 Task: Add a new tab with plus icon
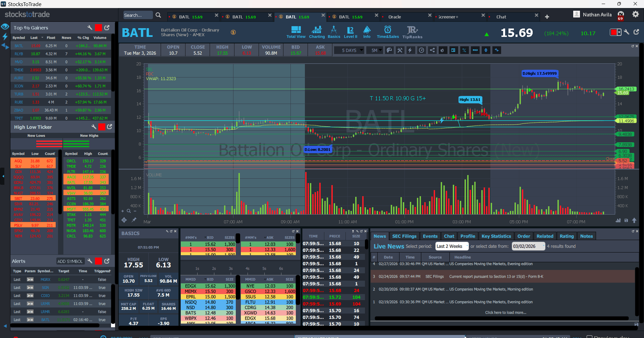(547, 17)
